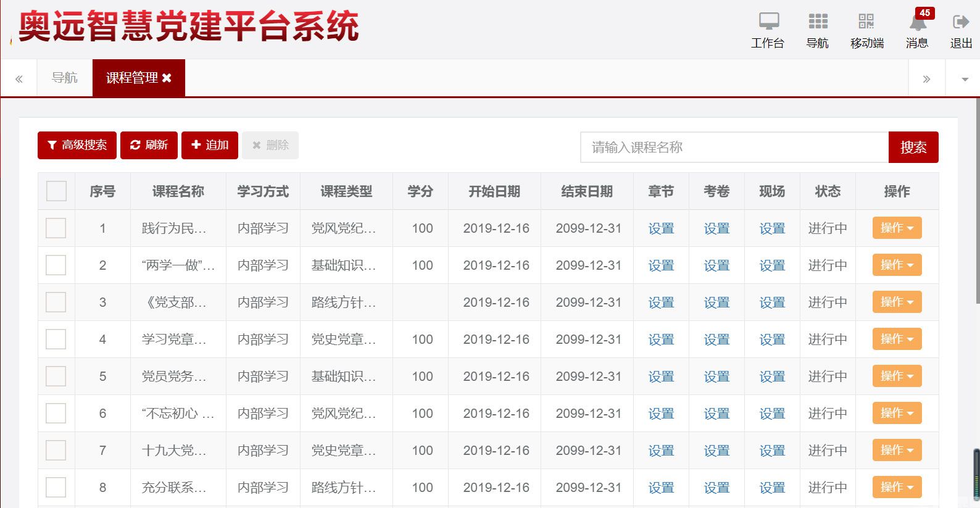Viewport: 980px width, 508px height.
Task: Click 考卷 设置 link for row 4
Action: point(716,339)
